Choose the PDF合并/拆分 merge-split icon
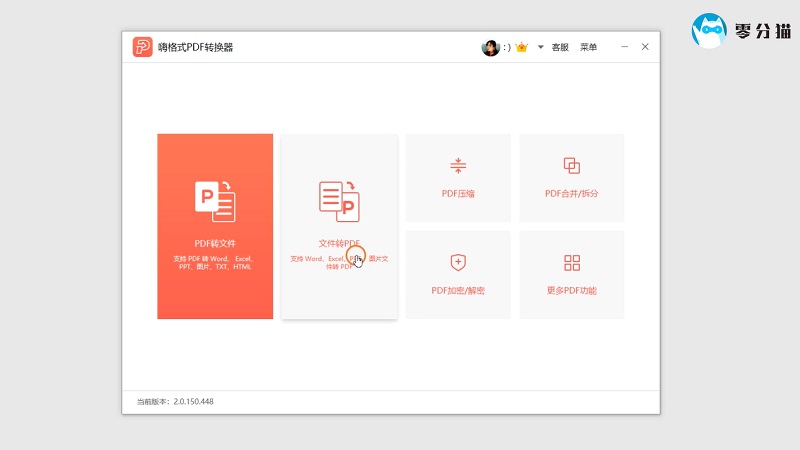Viewport: 800px width, 450px height. coord(571,165)
